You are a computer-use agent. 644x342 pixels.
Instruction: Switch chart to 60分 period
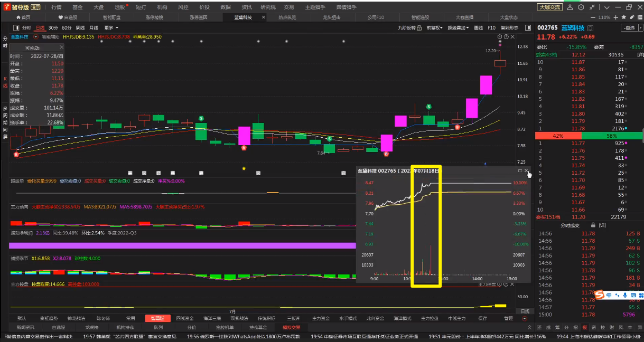(67, 27)
